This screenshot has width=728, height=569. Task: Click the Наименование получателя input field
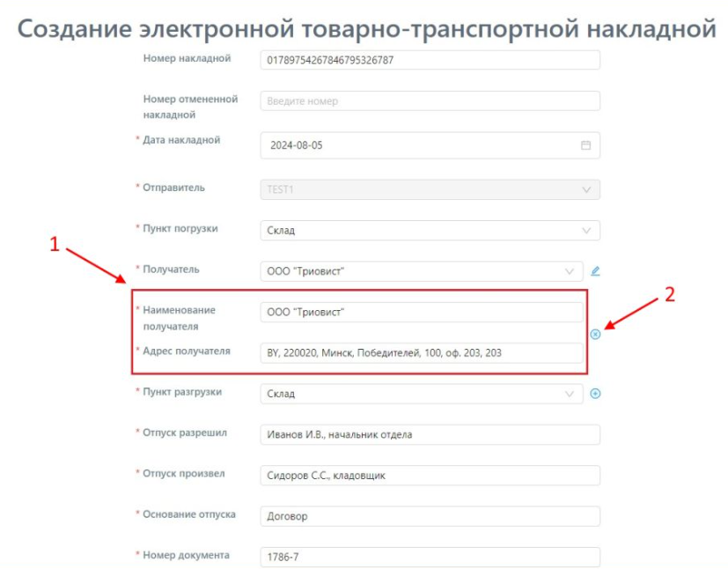point(421,313)
